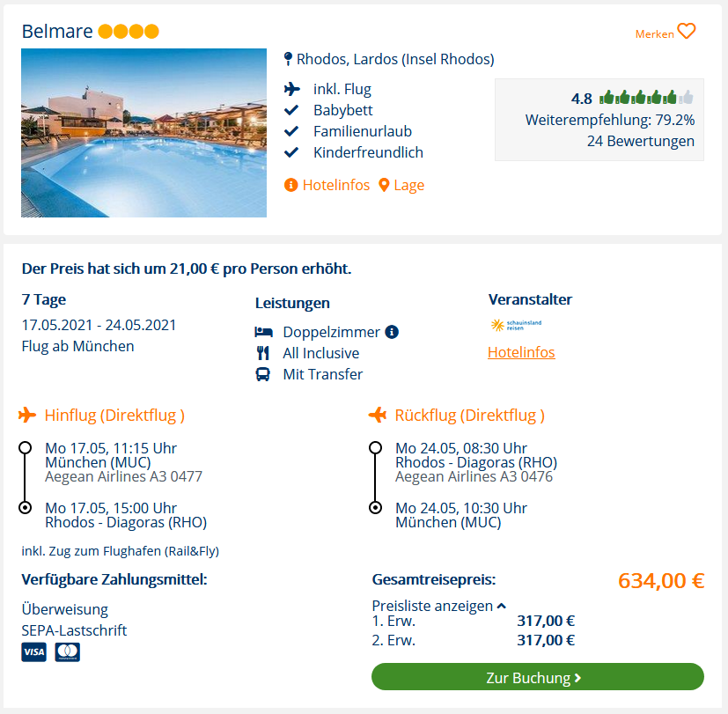The image size is (728, 714).
Task: Open the Lage map pin link
Action: point(401,185)
